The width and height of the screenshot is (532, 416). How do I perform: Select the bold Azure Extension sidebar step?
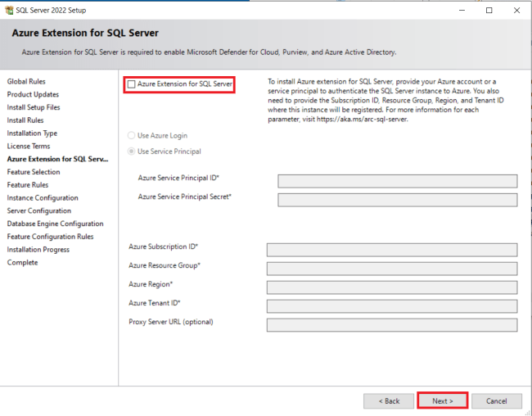coord(57,159)
